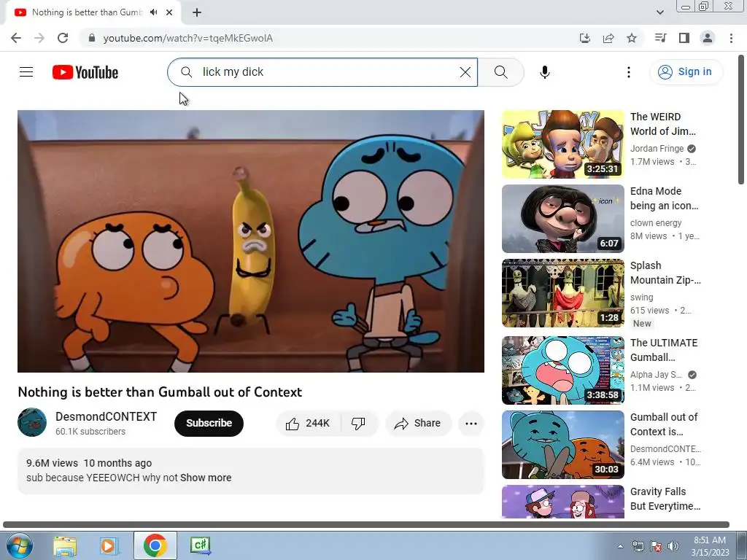Click the video title text
This screenshot has height=560, width=747.
[x=160, y=392]
